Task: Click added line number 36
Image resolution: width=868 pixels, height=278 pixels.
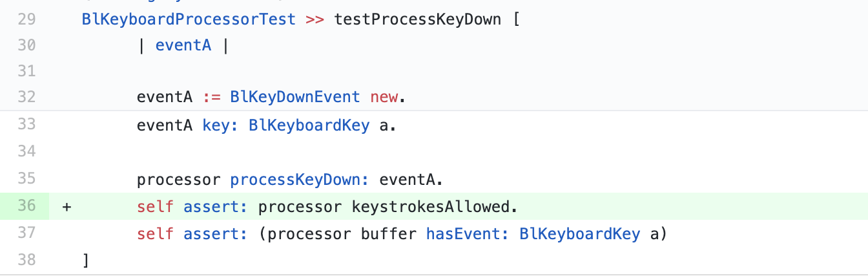Action: pos(26,207)
